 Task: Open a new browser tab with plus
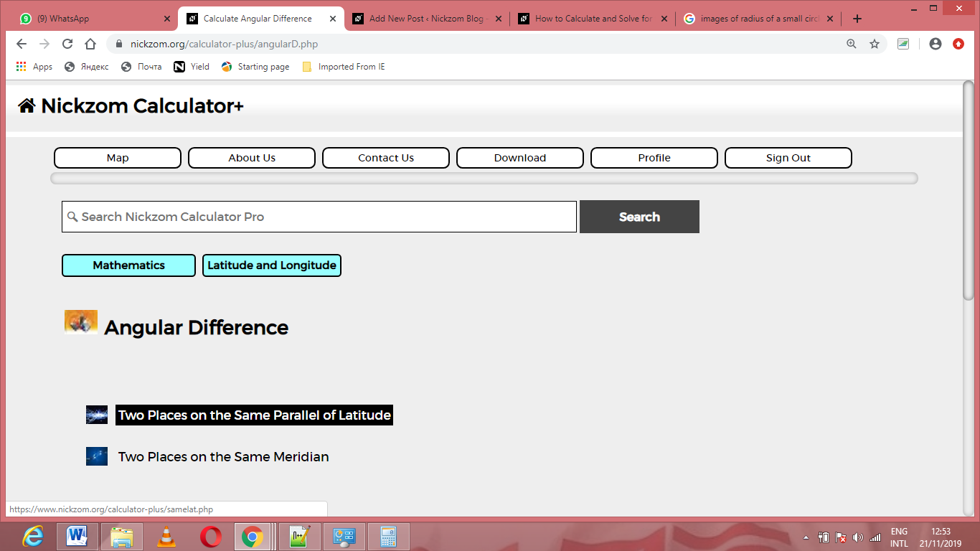[x=857, y=19]
